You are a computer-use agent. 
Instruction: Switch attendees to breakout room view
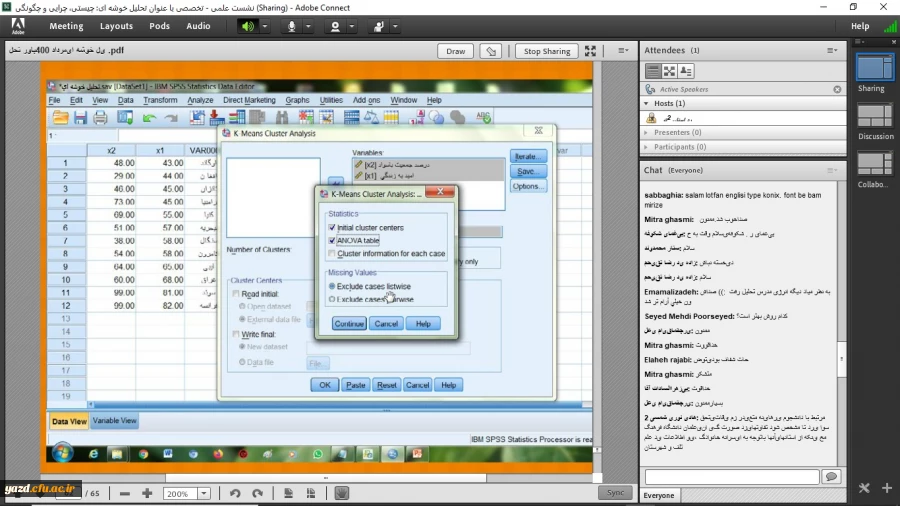[670, 71]
